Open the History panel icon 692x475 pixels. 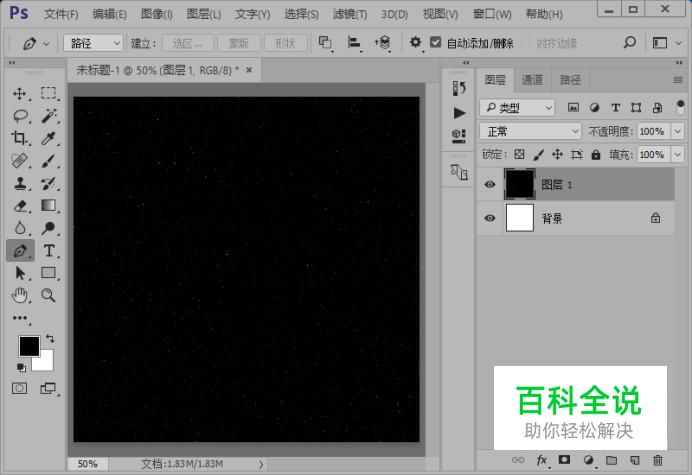pos(459,88)
